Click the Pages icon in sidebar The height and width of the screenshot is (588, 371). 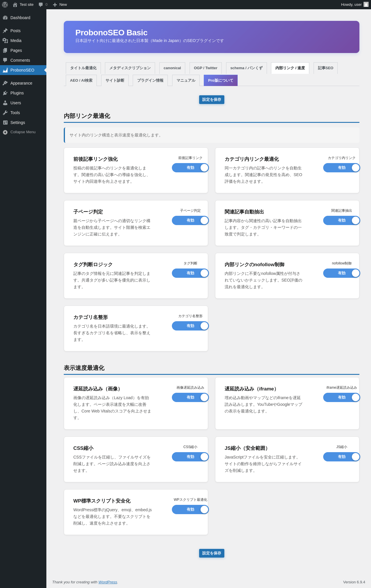[x=5, y=50]
